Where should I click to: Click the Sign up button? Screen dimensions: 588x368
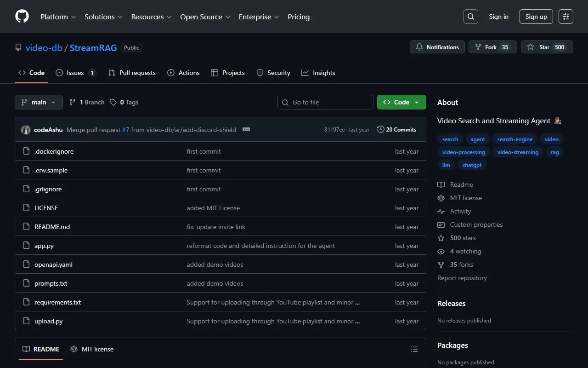pos(536,17)
